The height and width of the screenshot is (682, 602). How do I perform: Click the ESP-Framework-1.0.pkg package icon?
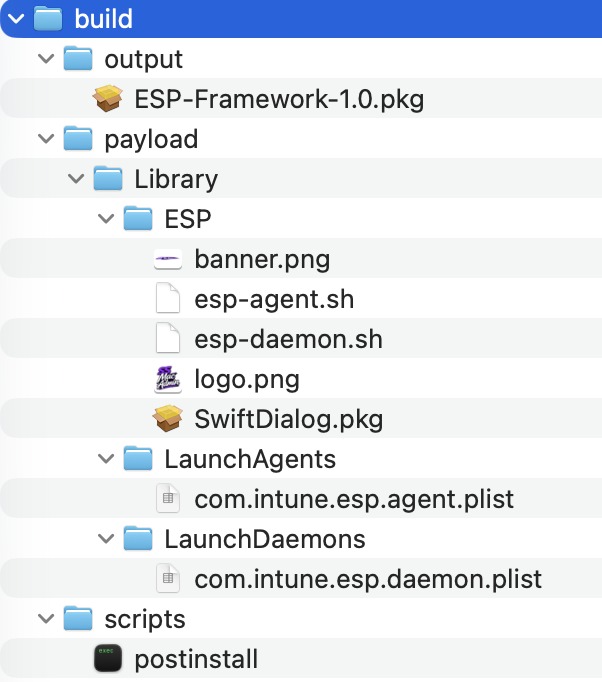pyautogui.click(x=107, y=99)
